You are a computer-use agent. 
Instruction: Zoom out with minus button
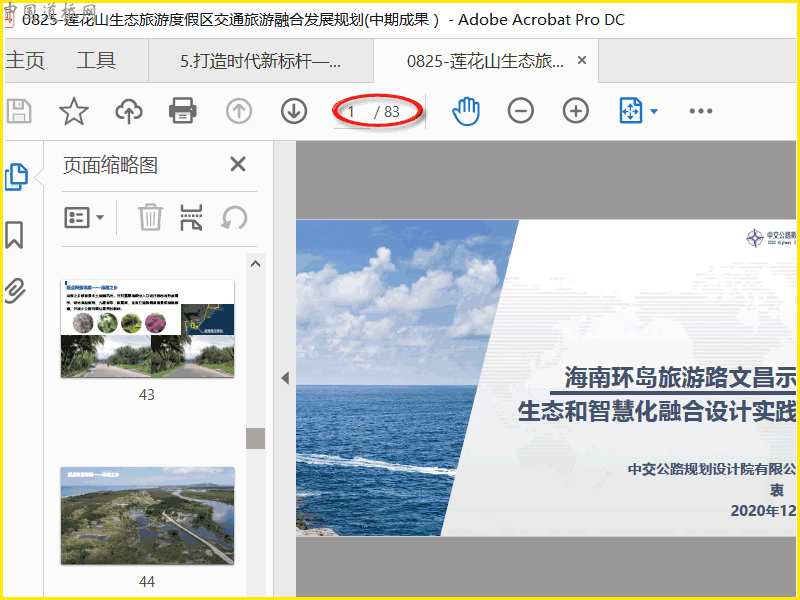point(521,111)
